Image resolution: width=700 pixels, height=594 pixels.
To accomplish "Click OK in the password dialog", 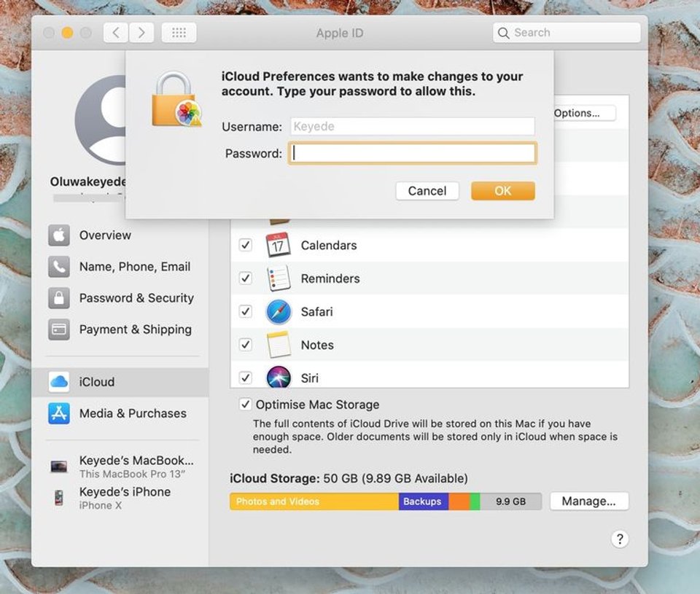I will coord(502,191).
